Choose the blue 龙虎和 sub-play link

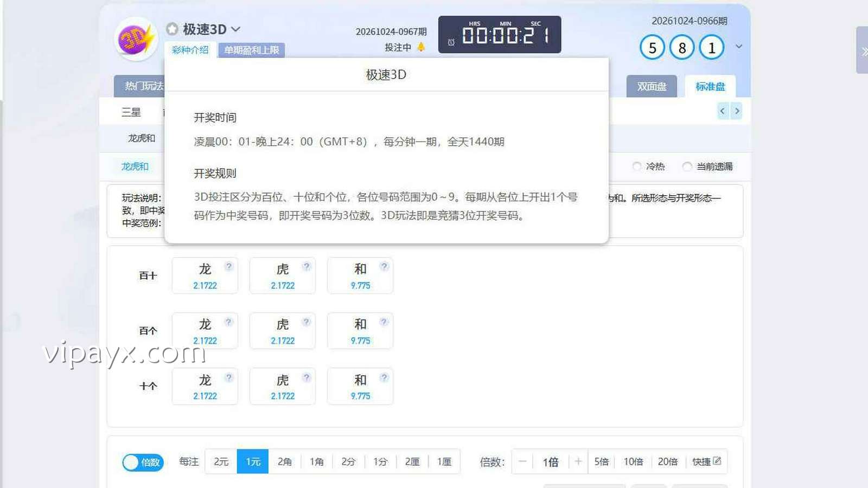(135, 166)
